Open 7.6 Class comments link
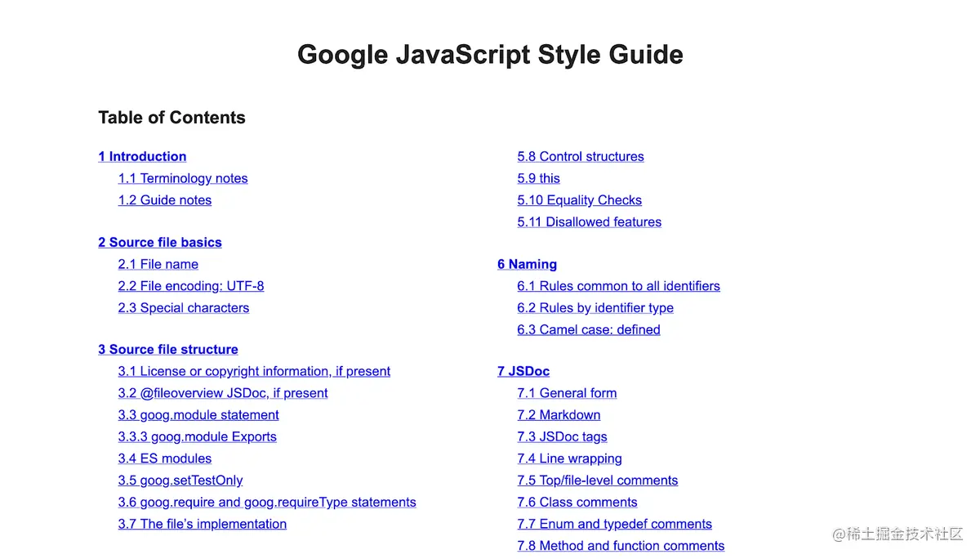This screenshot has width=980, height=559. (577, 502)
